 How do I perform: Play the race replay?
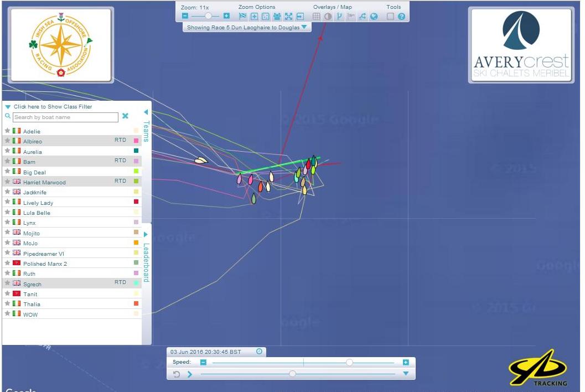pyautogui.click(x=190, y=374)
